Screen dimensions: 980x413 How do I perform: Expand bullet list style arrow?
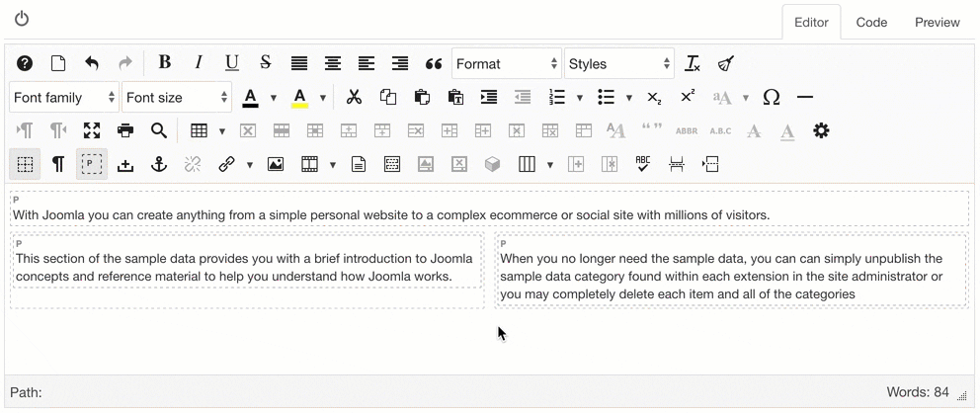point(628,98)
